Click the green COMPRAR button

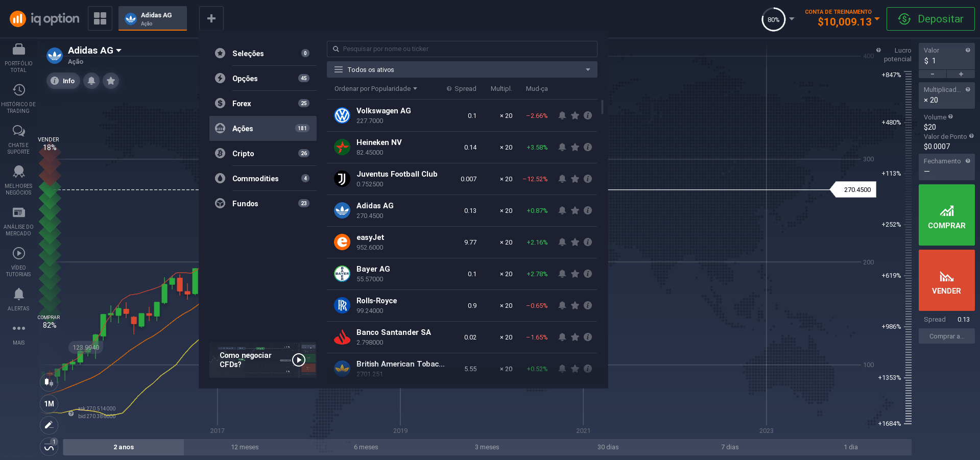(946, 215)
